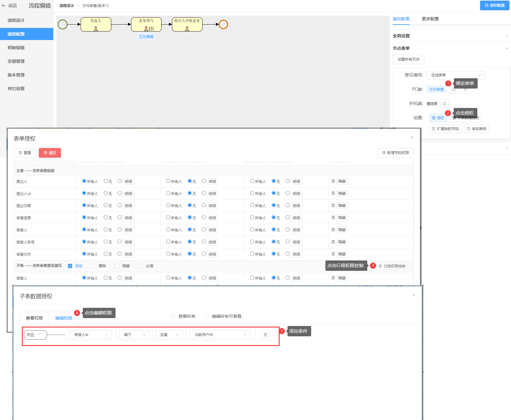Select the unchecked 无 radio in 答复人账号 row
Screen dimensions: 511x420
106,242
